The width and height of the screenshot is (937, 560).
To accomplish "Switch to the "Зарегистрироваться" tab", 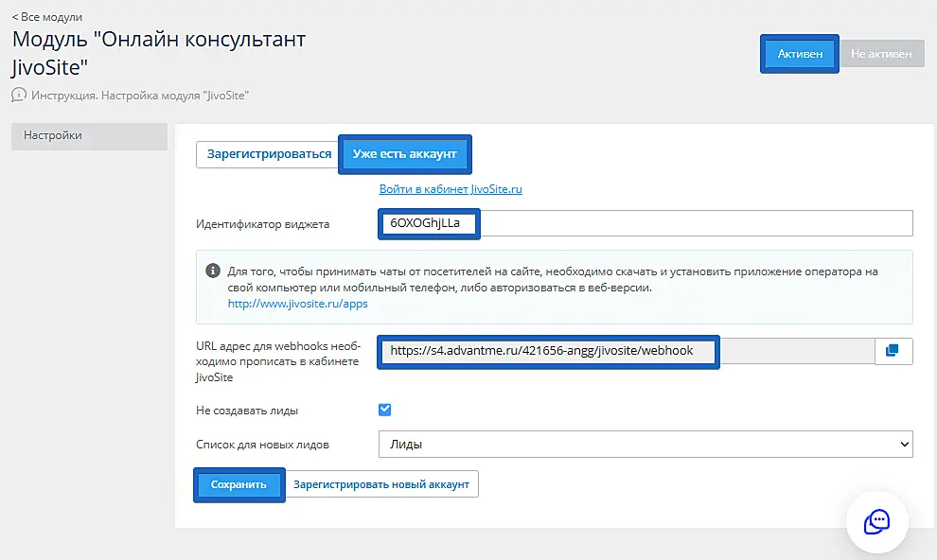I will pos(269,154).
